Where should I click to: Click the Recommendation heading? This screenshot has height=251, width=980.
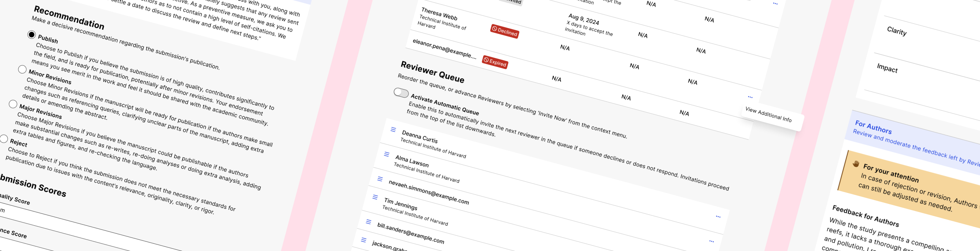click(x=69, y=17)
